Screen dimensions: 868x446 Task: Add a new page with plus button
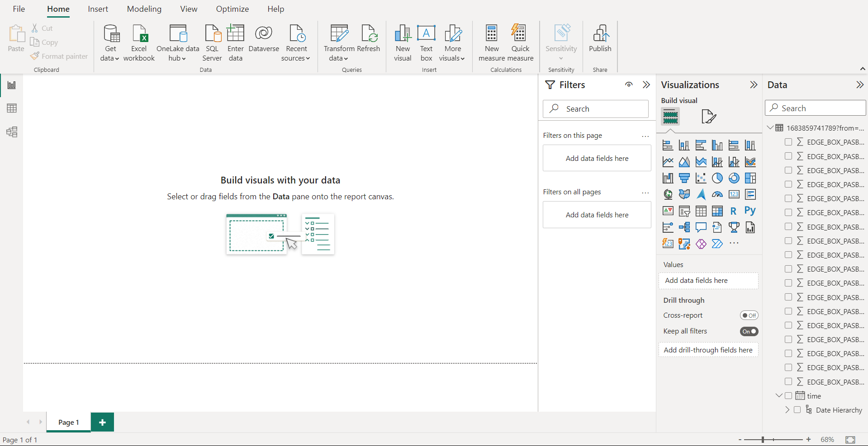[103, 422]
